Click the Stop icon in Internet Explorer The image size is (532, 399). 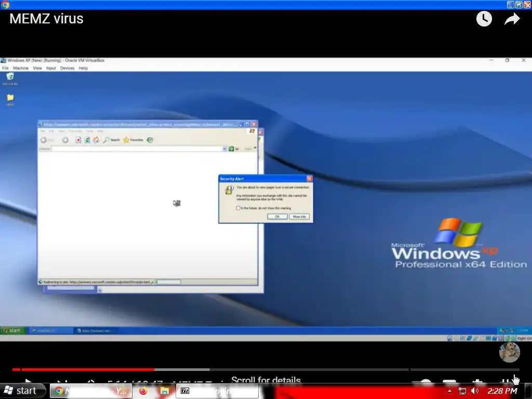[78, 140]
